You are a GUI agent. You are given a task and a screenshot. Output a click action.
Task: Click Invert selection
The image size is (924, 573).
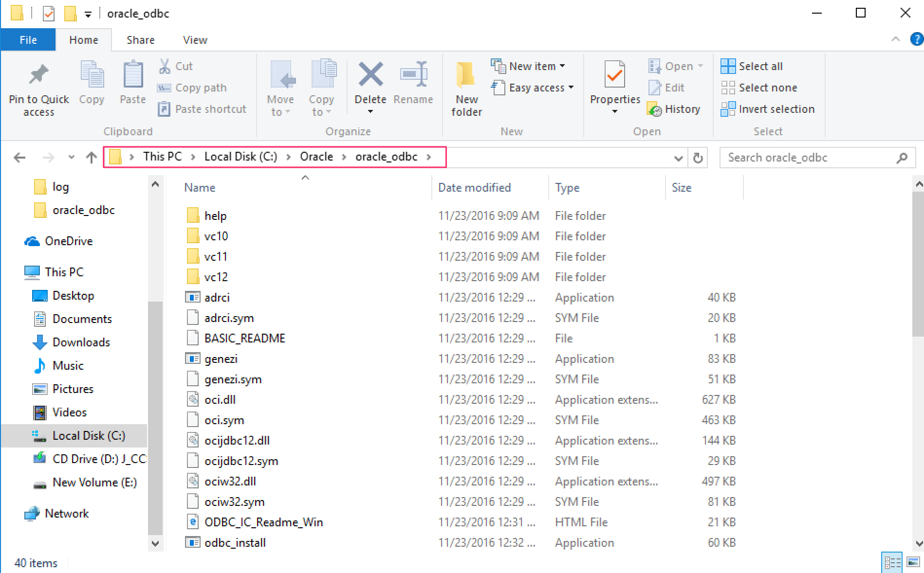(768, 109)
